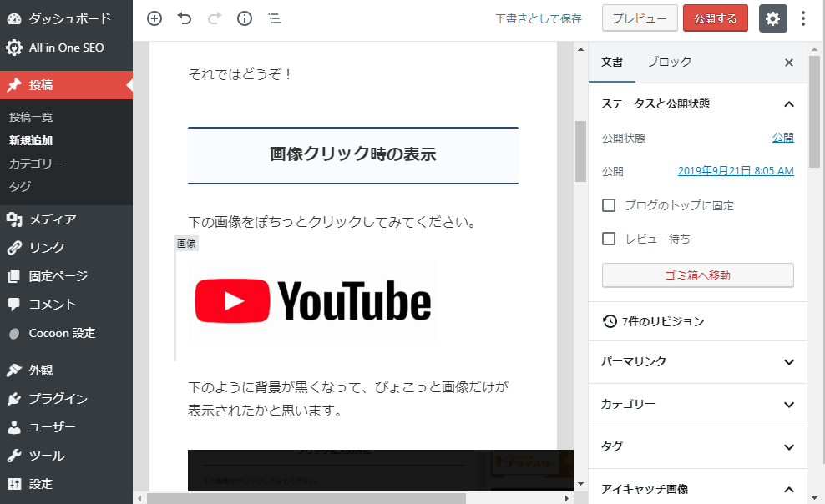The height and width of the screenshot is (504, 825).
Task: Click the 外観 paintbrush icon
Action: [14, 370]
